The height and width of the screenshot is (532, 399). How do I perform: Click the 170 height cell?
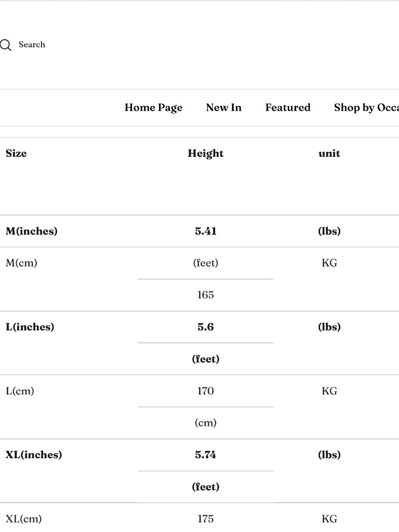pos(206,391)
